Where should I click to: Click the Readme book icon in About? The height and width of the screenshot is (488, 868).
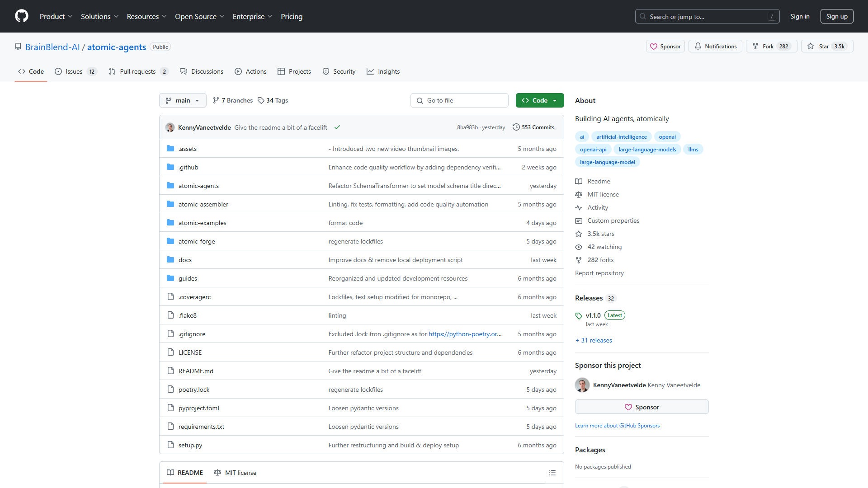579,181
